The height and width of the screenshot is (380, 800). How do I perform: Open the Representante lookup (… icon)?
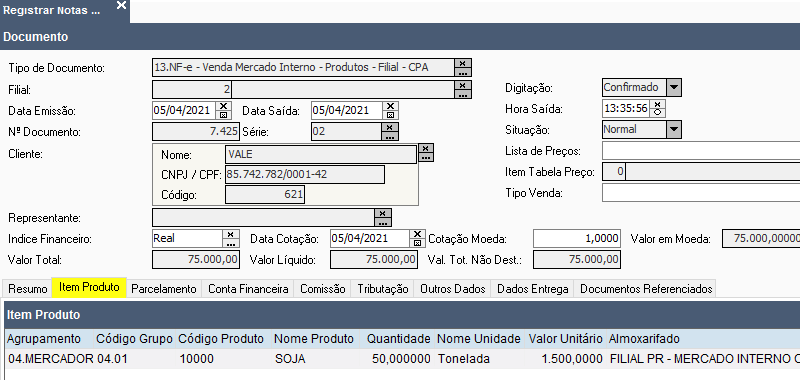point(383,222)
